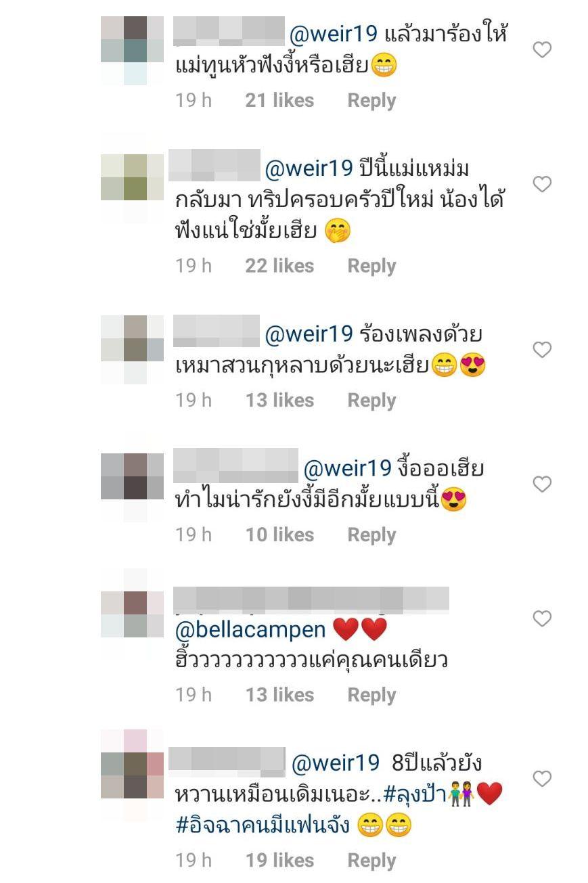Viewport: 588px width, 883px height.
Task: Reply to the 22 likes comment
Action: pos(371,265)
